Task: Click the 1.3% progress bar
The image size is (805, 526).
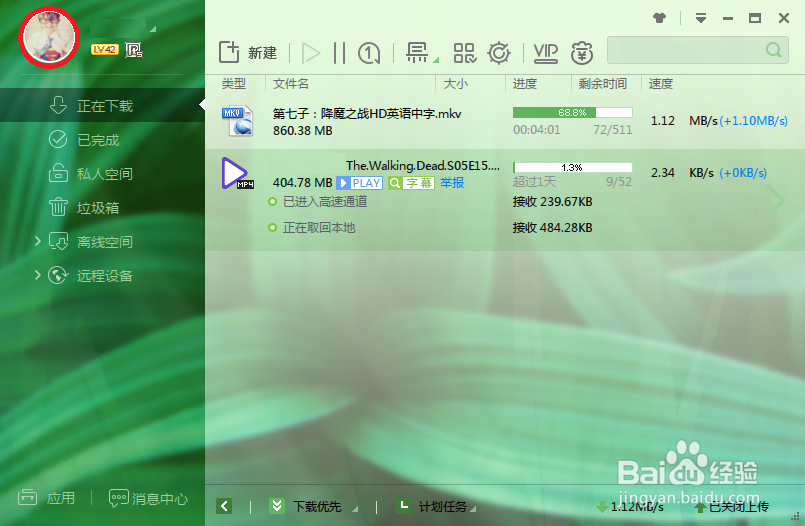Action: [572, 167]
